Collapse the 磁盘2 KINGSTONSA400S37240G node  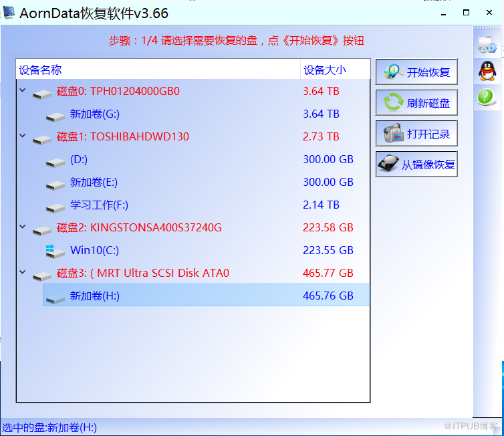23,227
